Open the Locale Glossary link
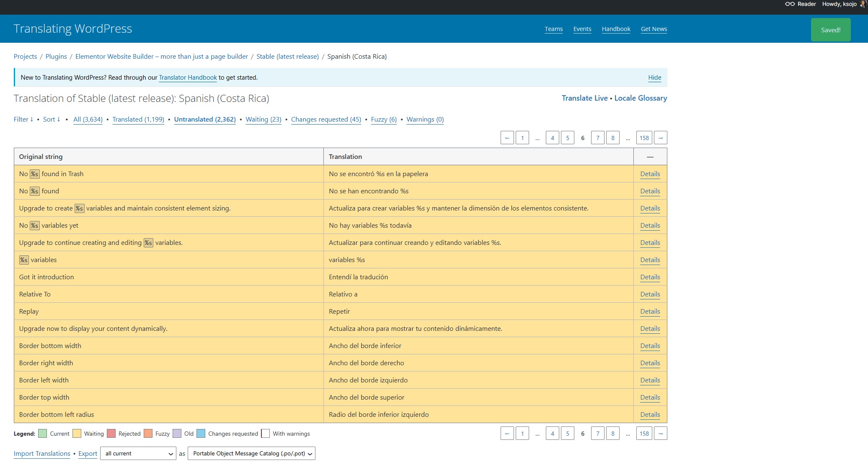The image size is (868, 473). (x=641, y=98)
